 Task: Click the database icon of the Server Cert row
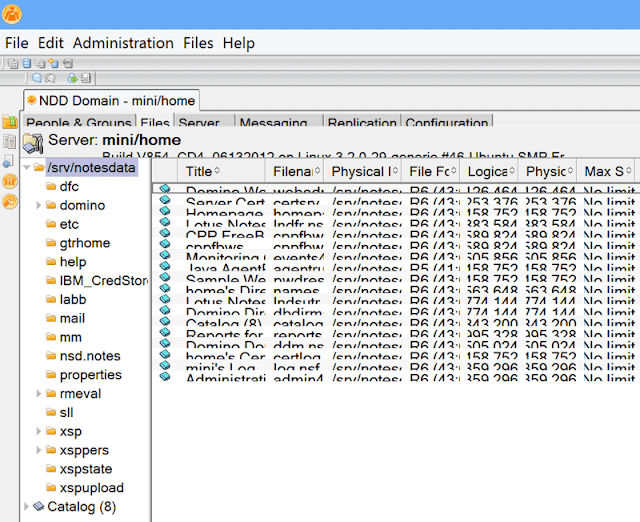pos(164,200)
